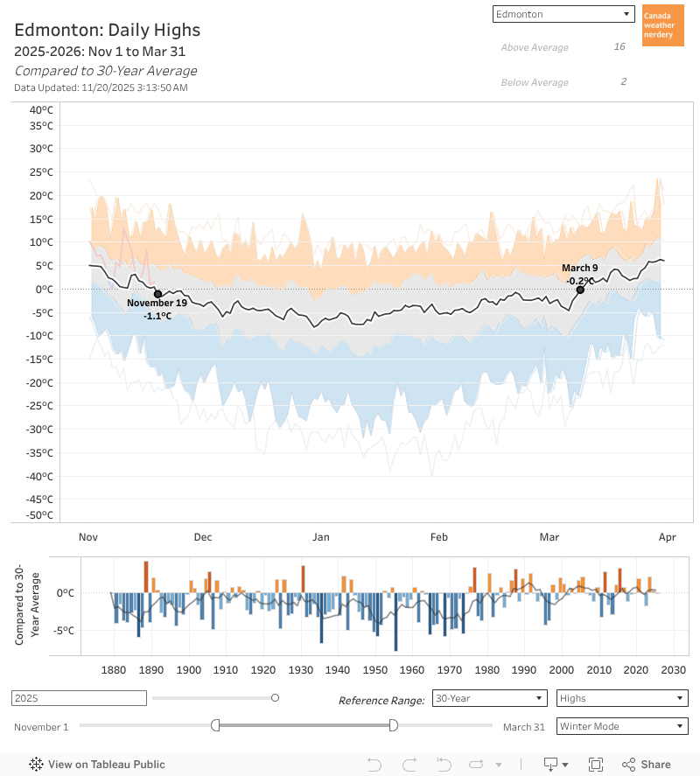Screen dimensions: 700x776
Task: Expand the Winter Mode dropdown
Action: coord(621,726)
